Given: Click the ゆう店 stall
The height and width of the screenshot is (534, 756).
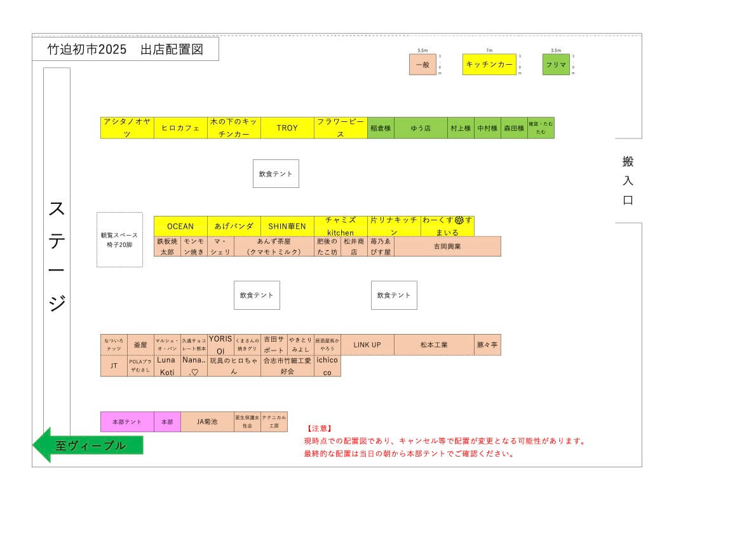Looking at the screenshot, I should (421, 128).
